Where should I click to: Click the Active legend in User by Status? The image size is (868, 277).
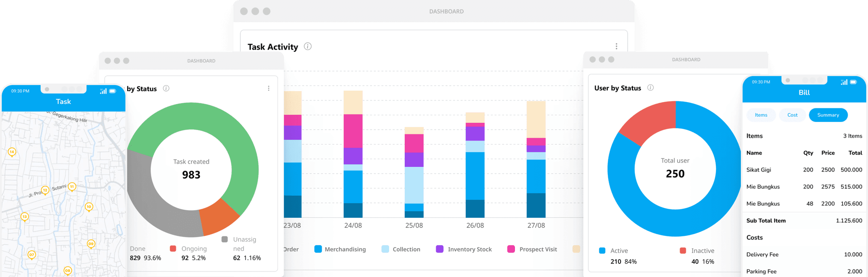coord(614,251)
